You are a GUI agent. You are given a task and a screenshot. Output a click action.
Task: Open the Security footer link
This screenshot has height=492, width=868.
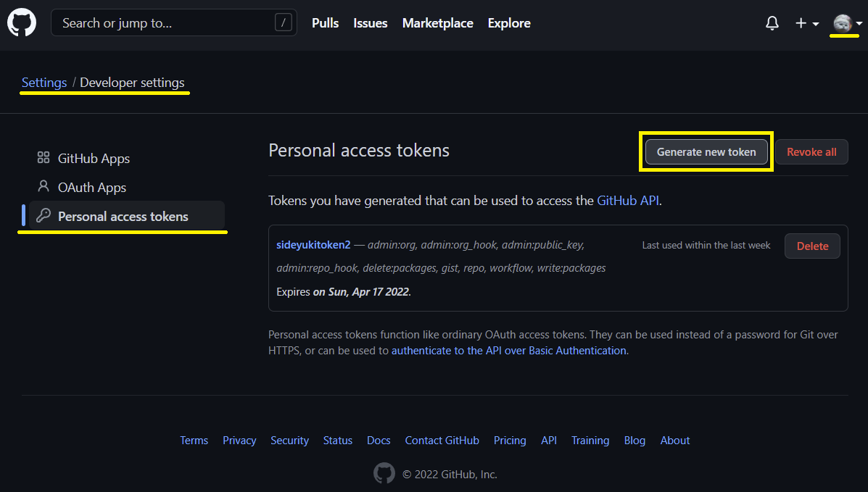click(x=289, y=441)
